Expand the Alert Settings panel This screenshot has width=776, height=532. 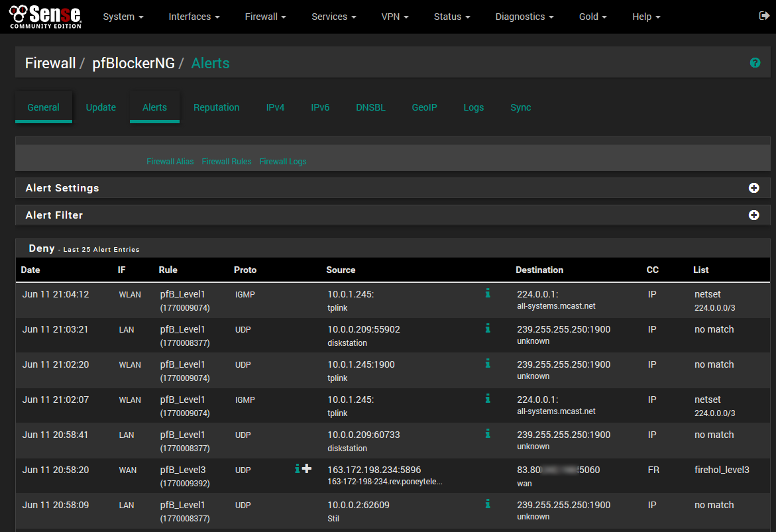[753, 188]
